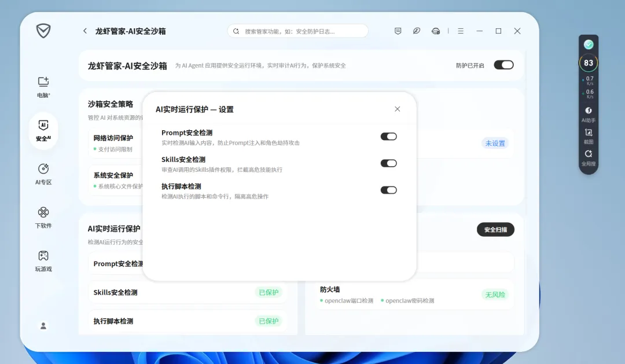
Task: Click the leaf skin icon in title bar
Action: [x=417, y=31]
